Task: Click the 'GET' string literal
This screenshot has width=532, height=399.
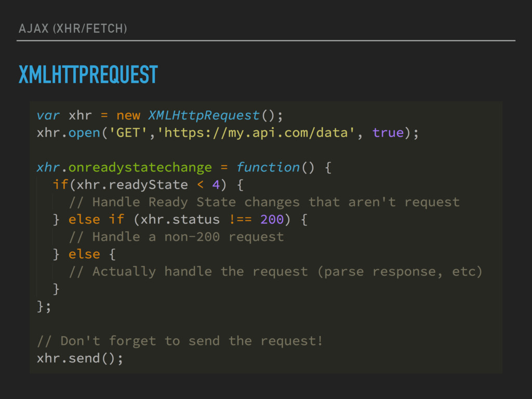Action: [128, 132]
